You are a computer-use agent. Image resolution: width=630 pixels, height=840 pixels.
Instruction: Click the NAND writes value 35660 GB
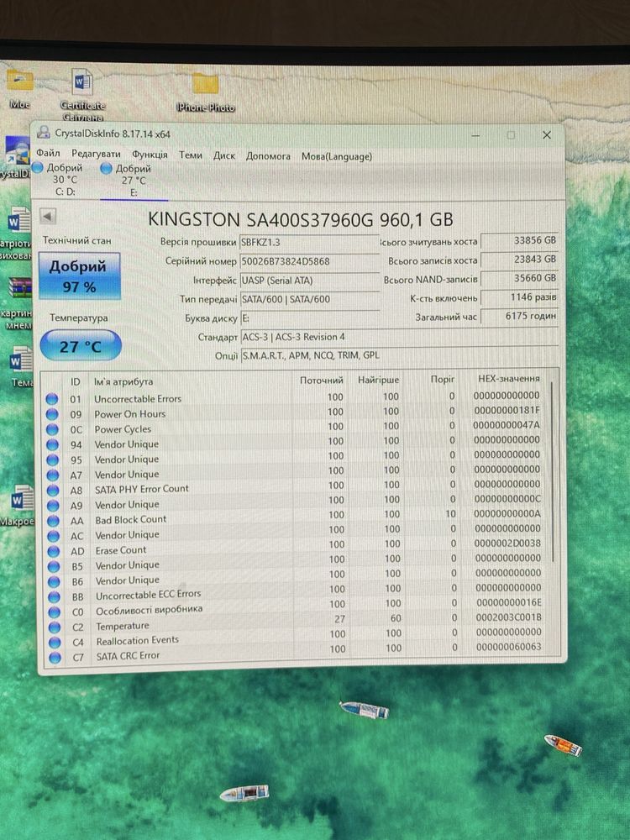(519, 279)
